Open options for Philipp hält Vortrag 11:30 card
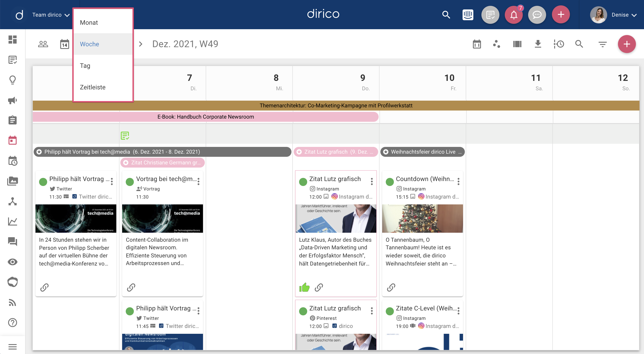644x354 pixels. [112, 181]
